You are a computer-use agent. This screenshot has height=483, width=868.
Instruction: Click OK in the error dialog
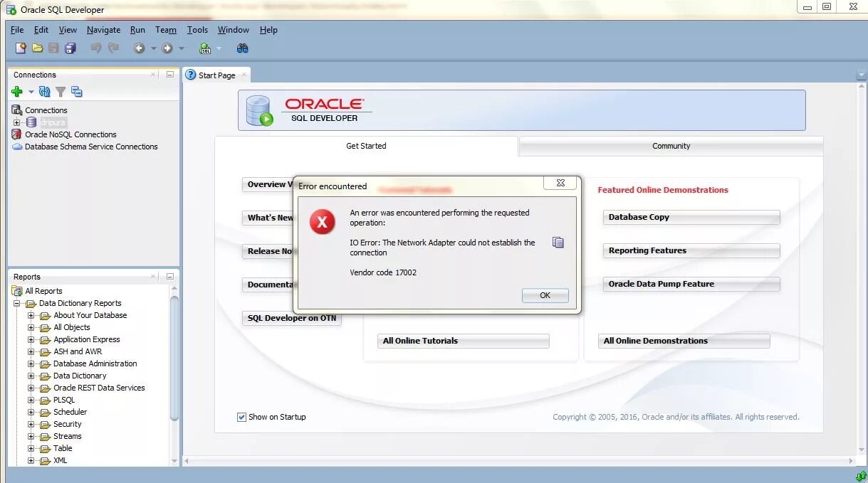tap(545, 295)
